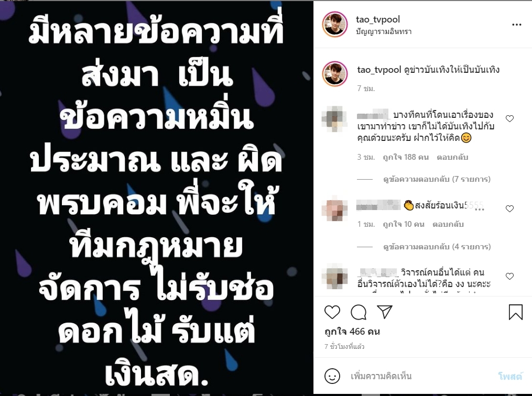Like the post with the heart icon
Viewport: 532px width, 396px height.
[332, 312]
